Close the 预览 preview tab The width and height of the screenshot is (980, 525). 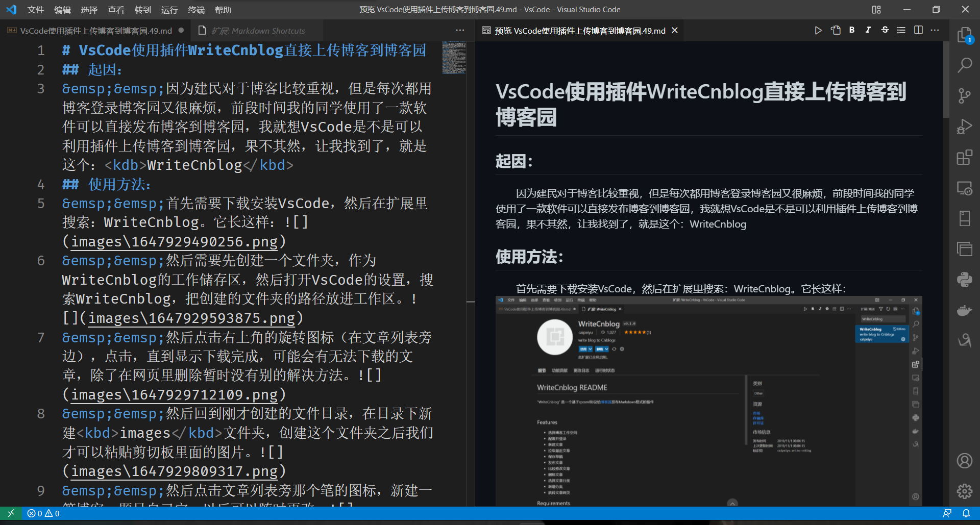(675, 31)
